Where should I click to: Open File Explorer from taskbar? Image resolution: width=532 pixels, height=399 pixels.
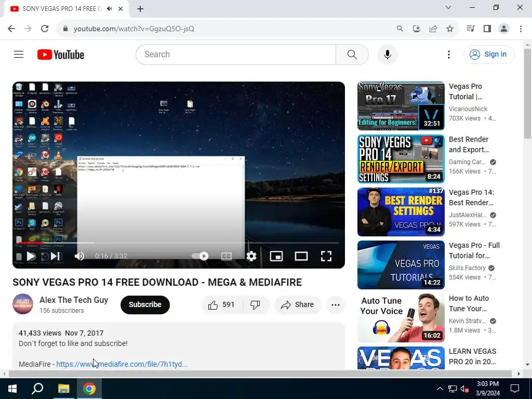pos(63,389)
